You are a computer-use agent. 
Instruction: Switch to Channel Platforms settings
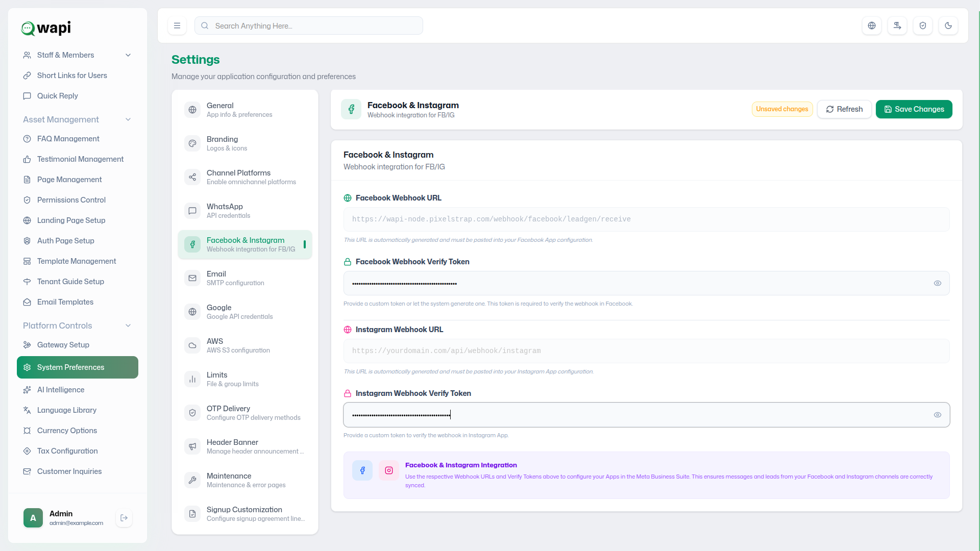pyautogui.click(x=245, y=177)
